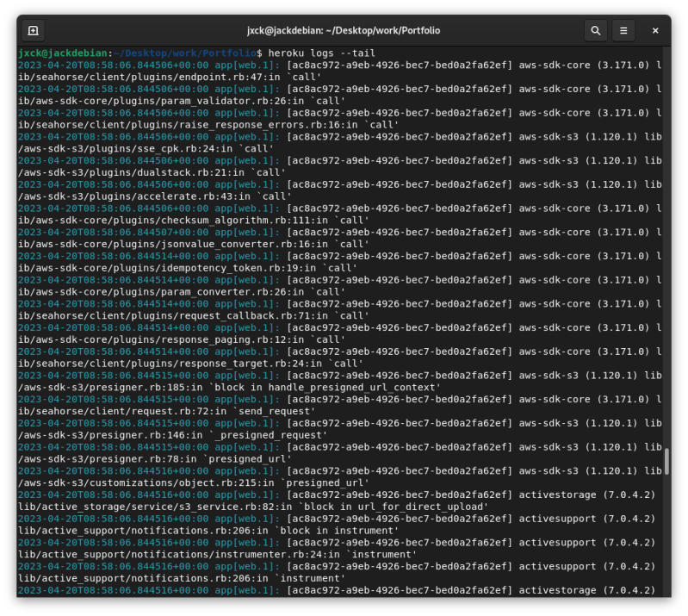Click the endpoint.rb:47 log line
688x616 pixels.
tap(170, 78)
